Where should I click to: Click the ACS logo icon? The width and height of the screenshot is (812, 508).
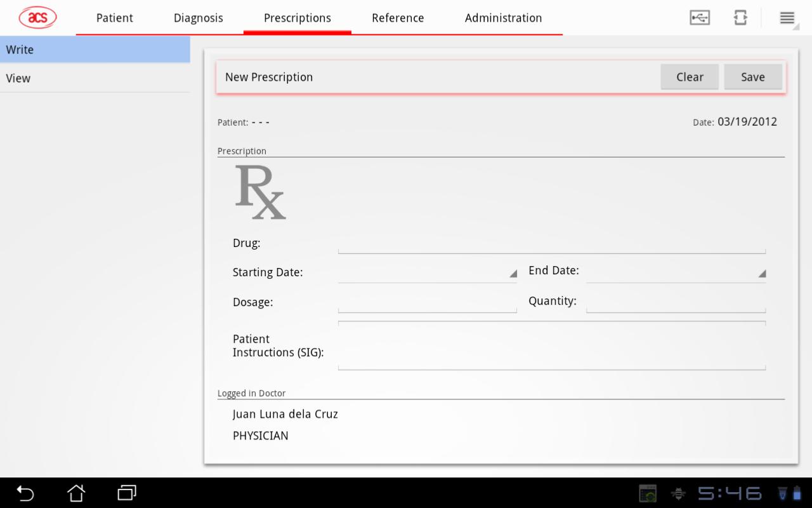pos(37,18)
